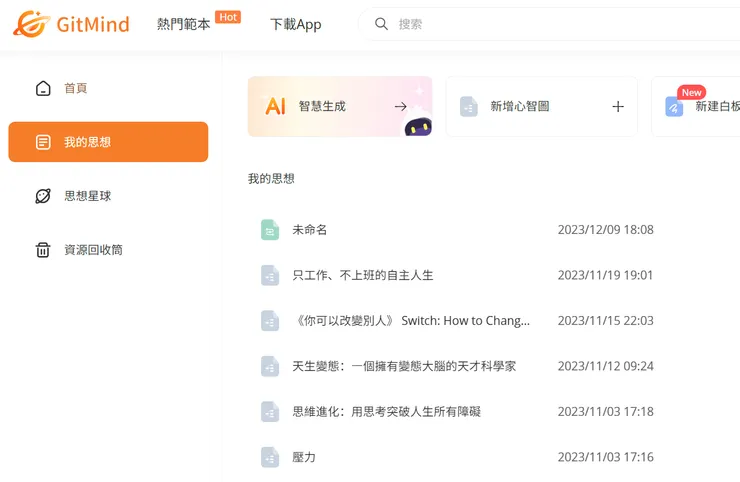
Task: Click the 搜索 search input field
Action: point(560,24)
